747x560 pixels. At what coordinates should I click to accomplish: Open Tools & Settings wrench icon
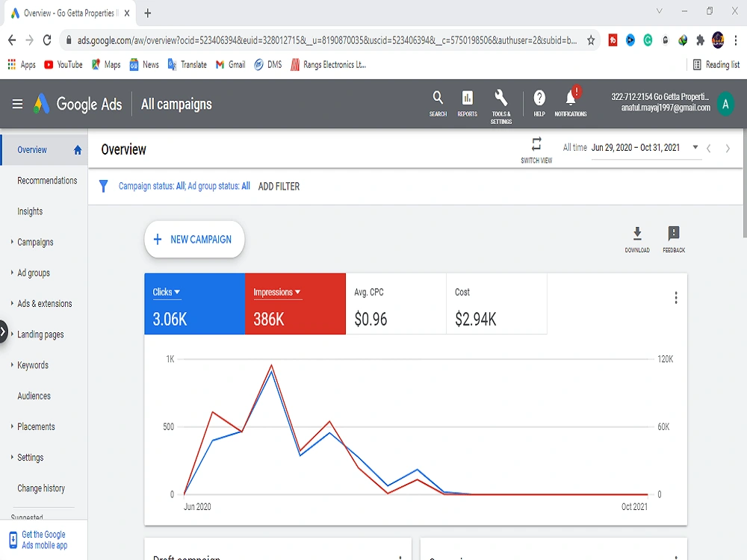pyautogui.click(x=500, y=107)
